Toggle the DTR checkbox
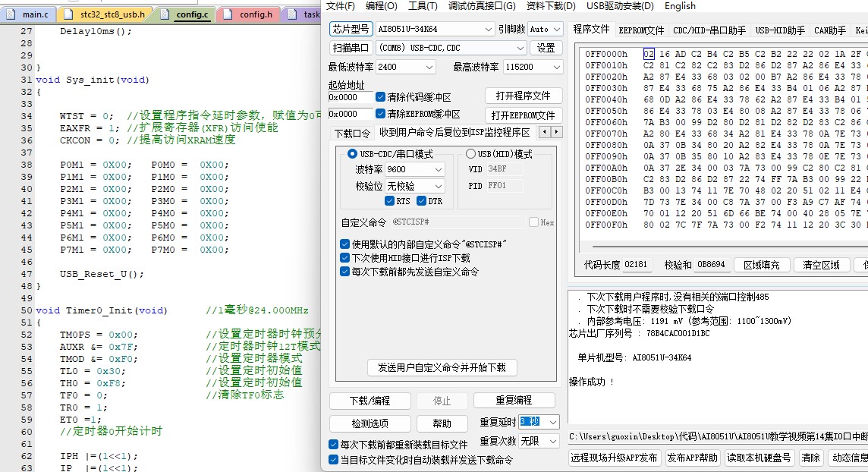This screenshot has width=868, height=472. pos(422,201)
